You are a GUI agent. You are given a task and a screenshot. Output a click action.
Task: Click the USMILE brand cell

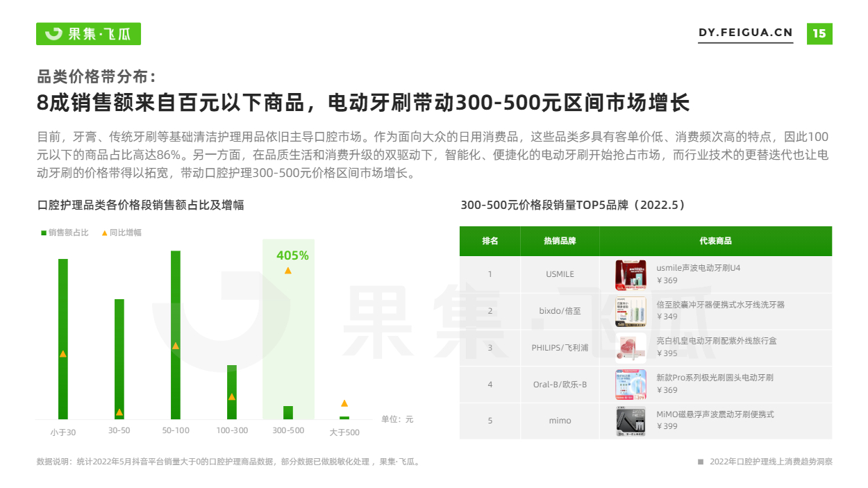(560, 274)
